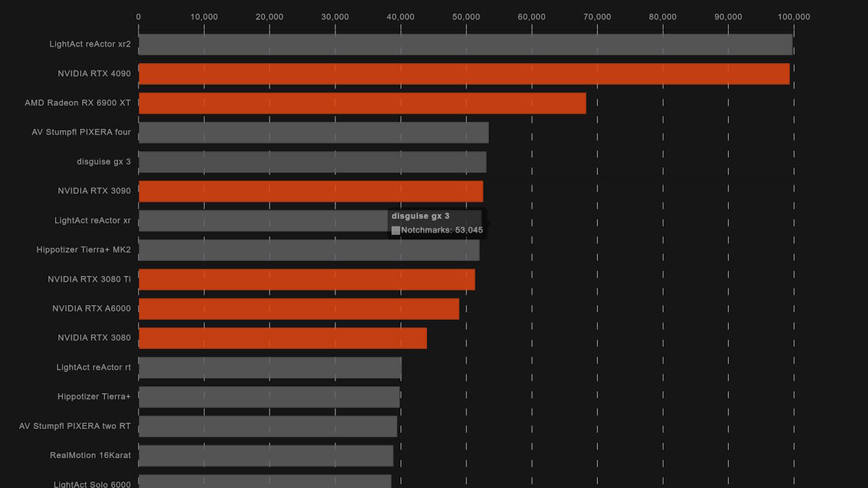Select the orange NVIDIA RTX 4090 bar
Screen dimensions: 868x488
point(464,74)
